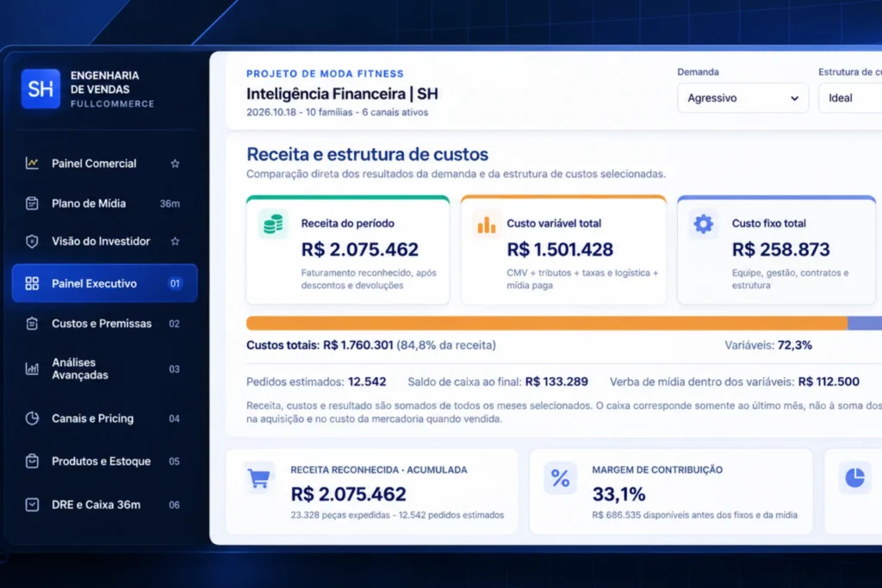Click the Visão do Investidor shield icon

(x=32, y=241)
